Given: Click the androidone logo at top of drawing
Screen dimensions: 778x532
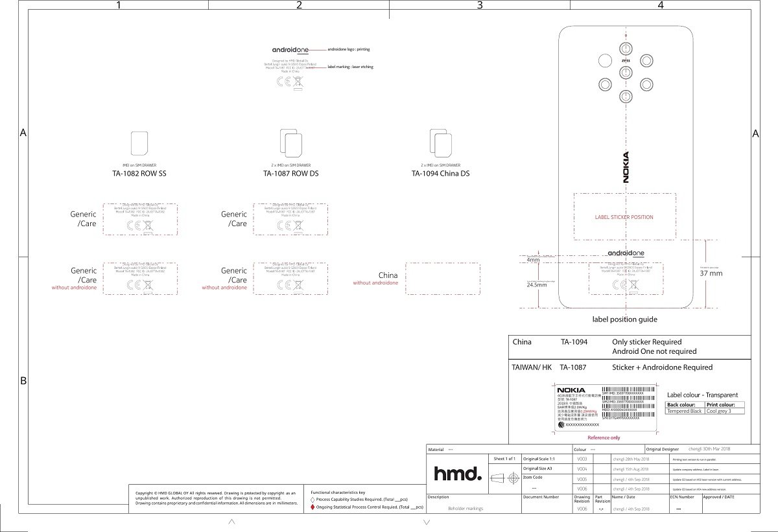Looking at the screenshot, I should 290,49.
